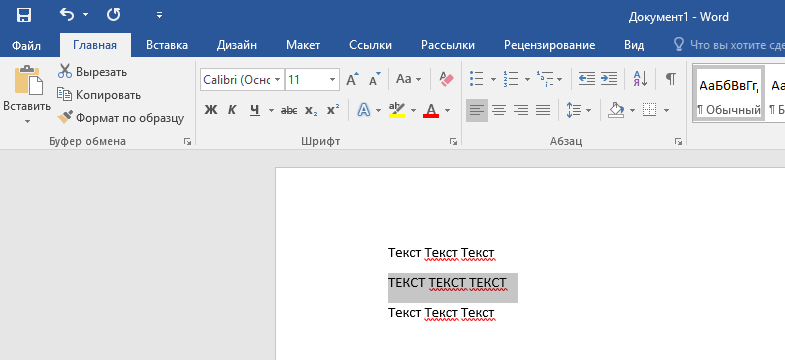Start a numbered list

click(x=511, y=79)
